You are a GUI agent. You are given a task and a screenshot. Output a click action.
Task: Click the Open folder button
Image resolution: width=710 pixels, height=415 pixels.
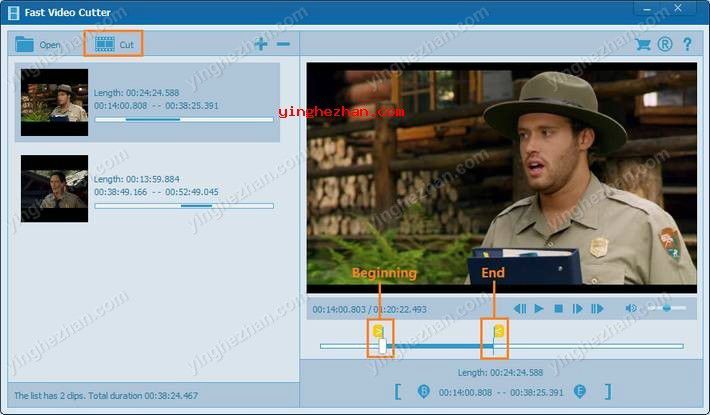[38, 44]
